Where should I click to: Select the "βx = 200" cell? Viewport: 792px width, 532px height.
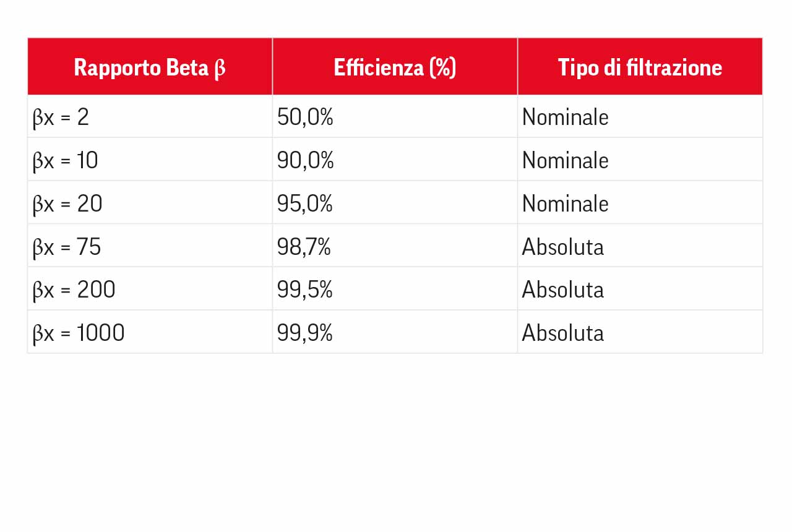(74, 290)
